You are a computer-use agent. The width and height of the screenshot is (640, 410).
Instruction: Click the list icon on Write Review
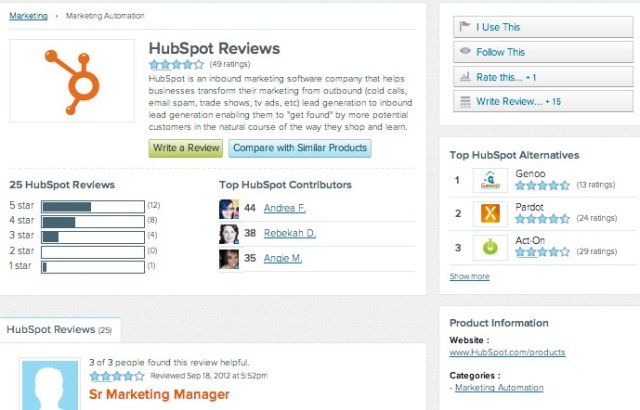465,102
